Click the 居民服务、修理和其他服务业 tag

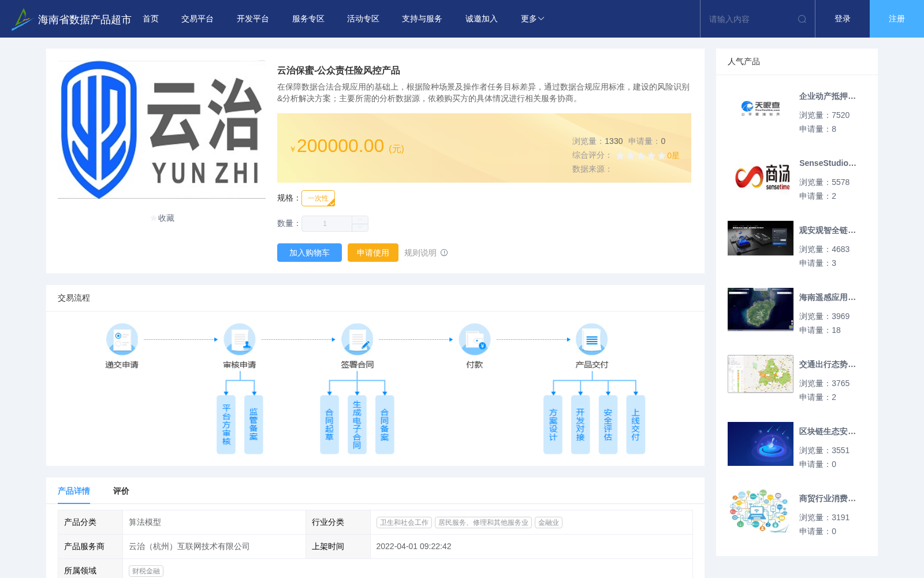point(483,523)
